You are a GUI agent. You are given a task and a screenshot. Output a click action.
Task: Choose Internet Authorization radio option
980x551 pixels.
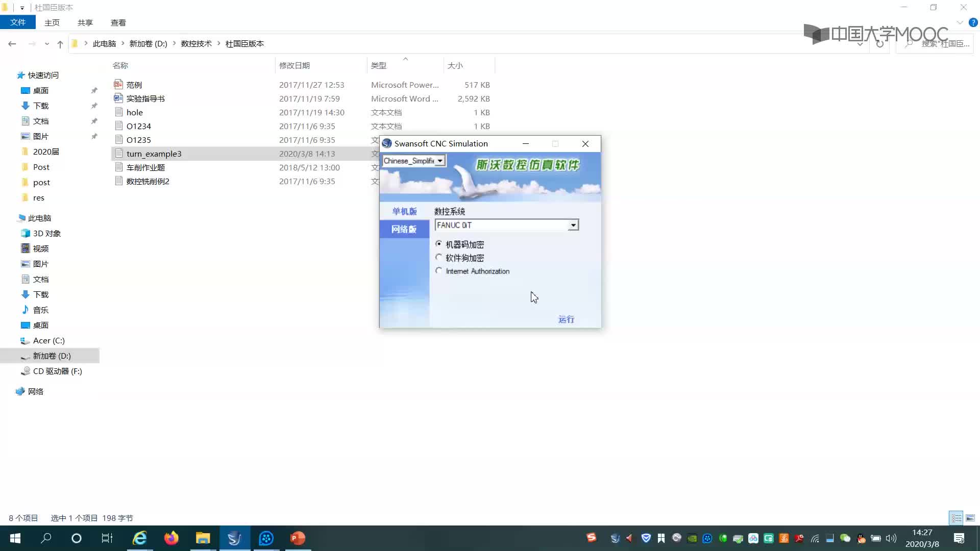tap(439, 271)
